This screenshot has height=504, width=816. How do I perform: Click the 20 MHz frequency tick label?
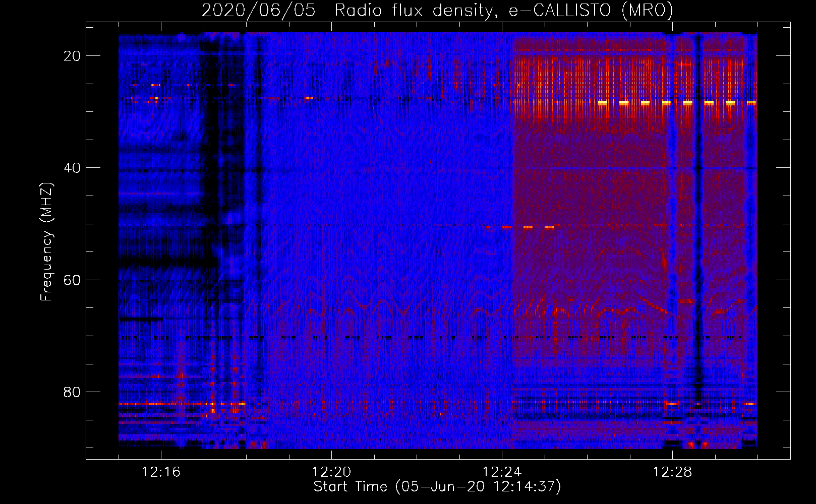click(x=72, y=56)
